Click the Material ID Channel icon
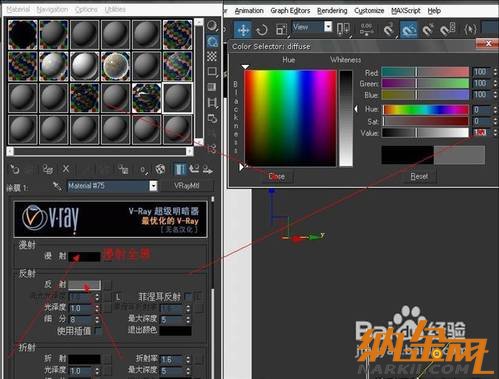This screenshot has width=499, height=379. pyautogui.click(x=143, y=170)
